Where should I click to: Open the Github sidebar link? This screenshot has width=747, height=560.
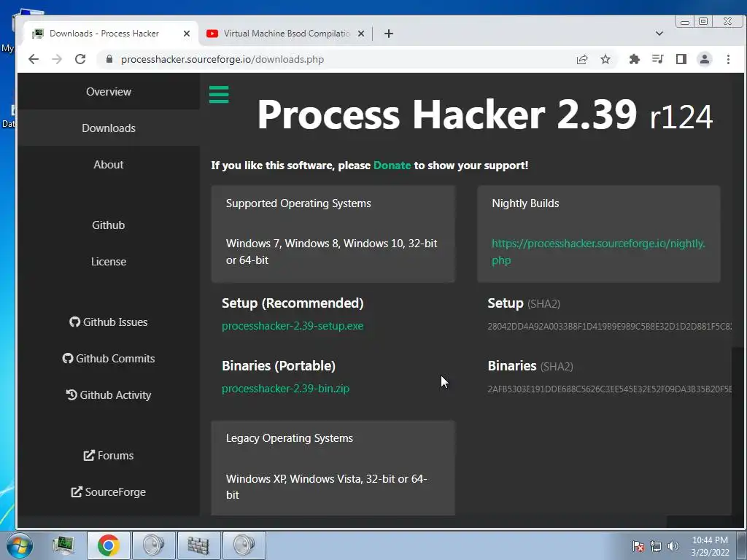pos(109,225)
